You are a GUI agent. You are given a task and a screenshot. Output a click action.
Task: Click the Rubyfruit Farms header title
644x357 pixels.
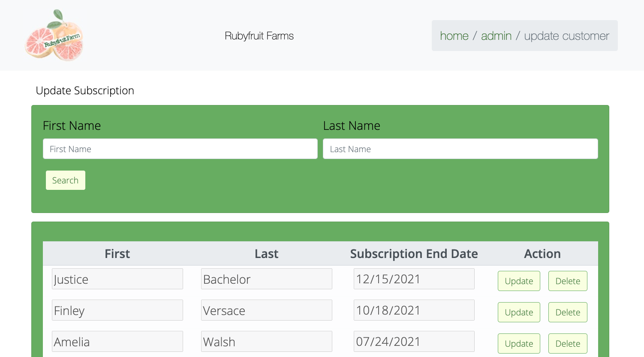[x=259, y=36]
